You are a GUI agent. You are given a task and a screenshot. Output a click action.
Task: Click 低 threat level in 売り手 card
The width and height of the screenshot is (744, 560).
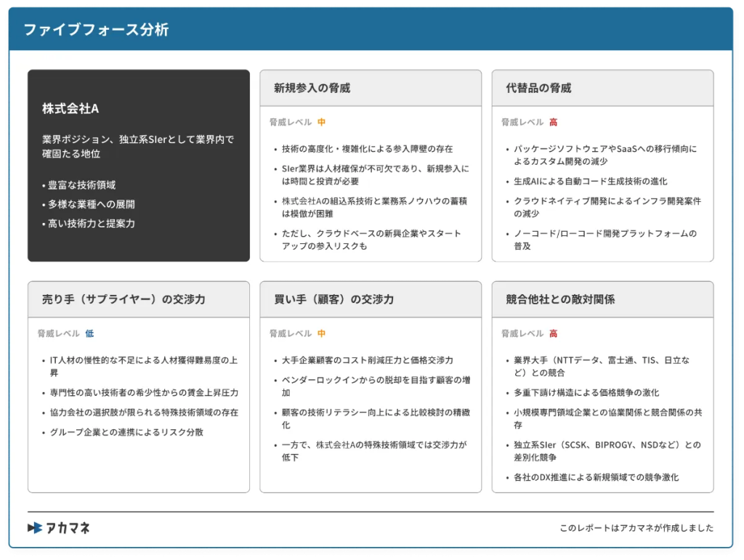pyautogui.click(x=89, y=333)
